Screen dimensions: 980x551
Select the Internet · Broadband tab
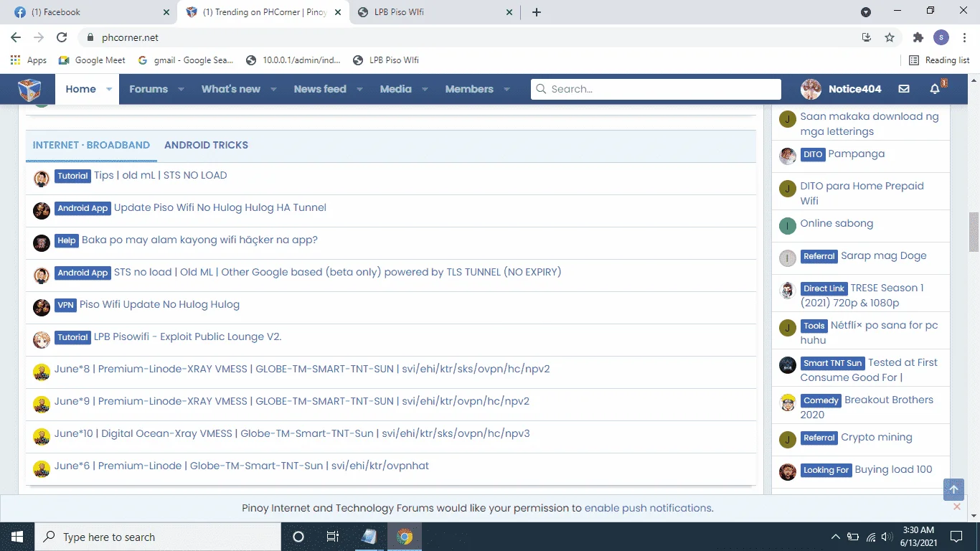(91, 145)
